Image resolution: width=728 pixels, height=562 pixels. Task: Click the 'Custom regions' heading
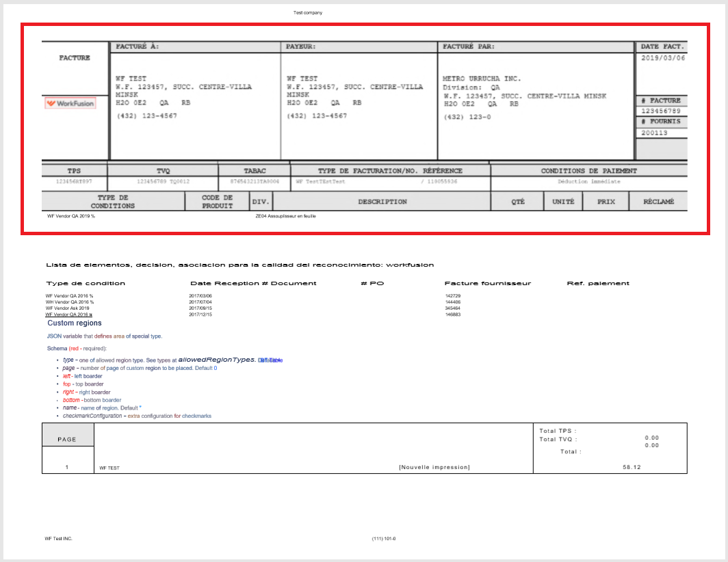[75, 323]
